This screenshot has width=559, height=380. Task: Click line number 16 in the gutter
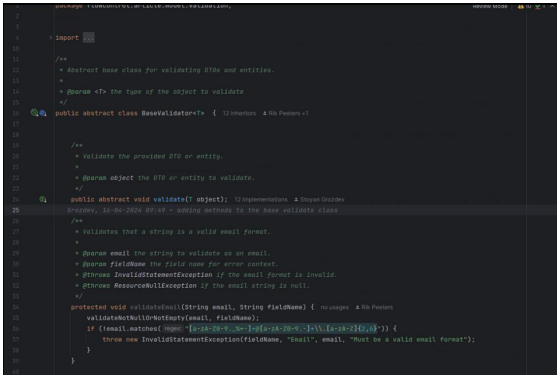pos(16,113)
